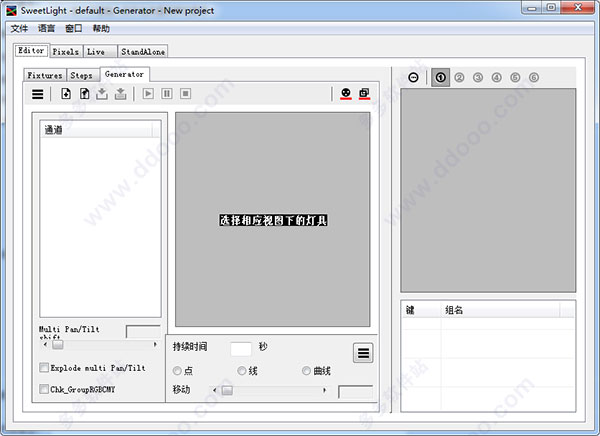The image size is (600, 436).
Task: Select circled number 2 page
Action: (459, 78)
